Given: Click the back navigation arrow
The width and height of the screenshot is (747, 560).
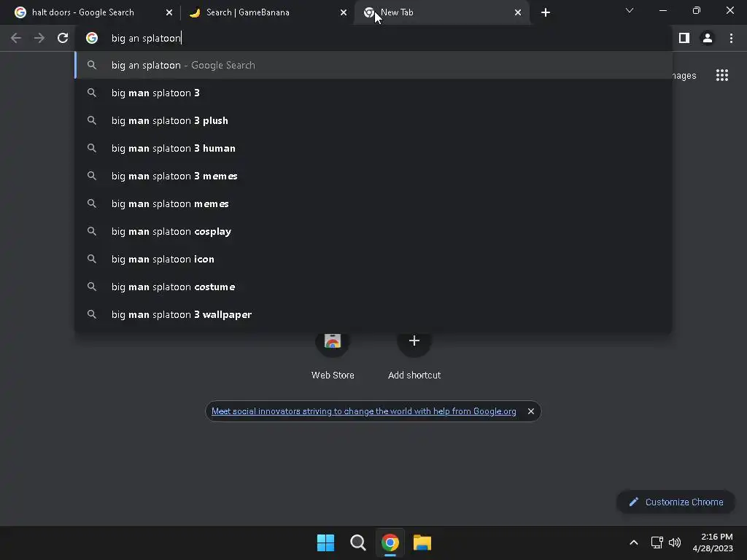Looking at the screenshot, I should click(16, 38).
